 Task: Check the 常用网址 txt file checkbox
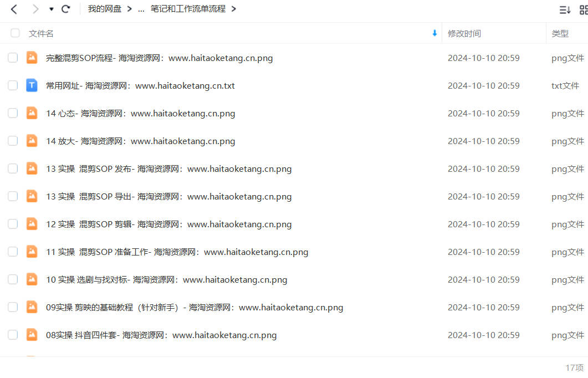point(13,85)
